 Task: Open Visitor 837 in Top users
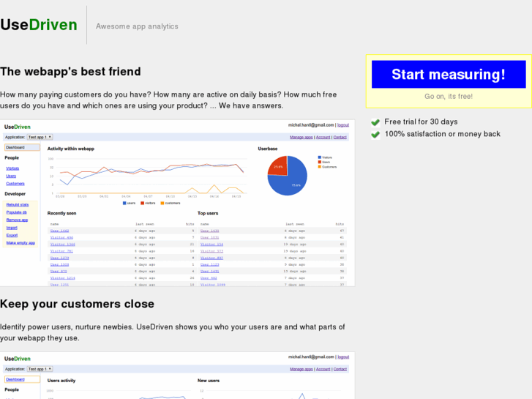[211, 258]
